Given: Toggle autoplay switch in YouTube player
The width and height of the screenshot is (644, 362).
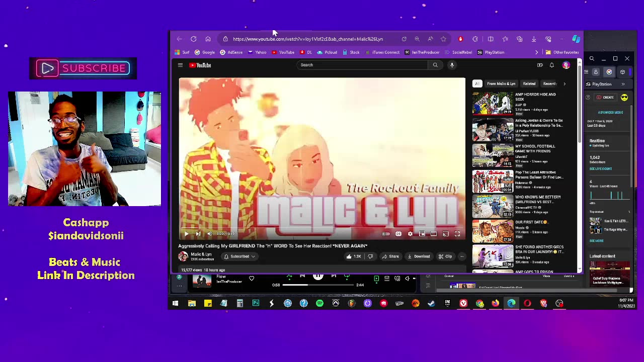Looking at the screenshot, I should point(386,234).
